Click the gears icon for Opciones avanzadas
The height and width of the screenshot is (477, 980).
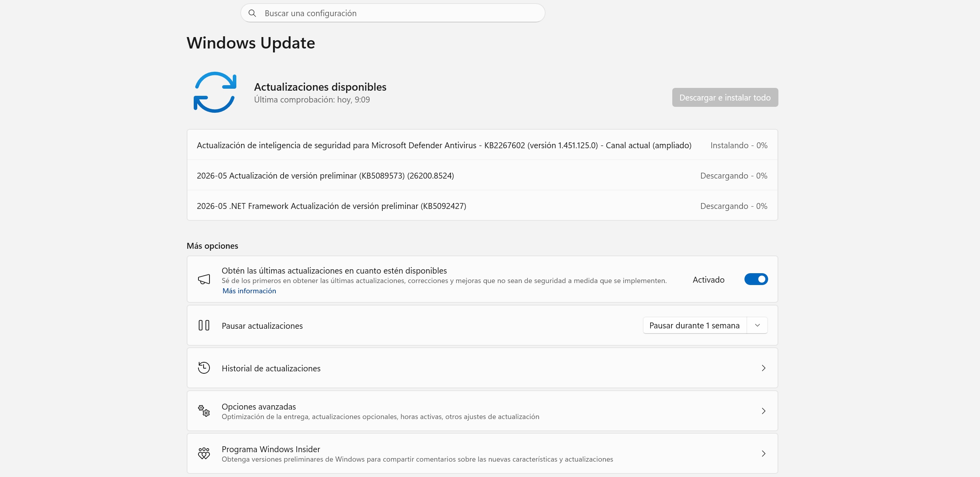[204, 411]
